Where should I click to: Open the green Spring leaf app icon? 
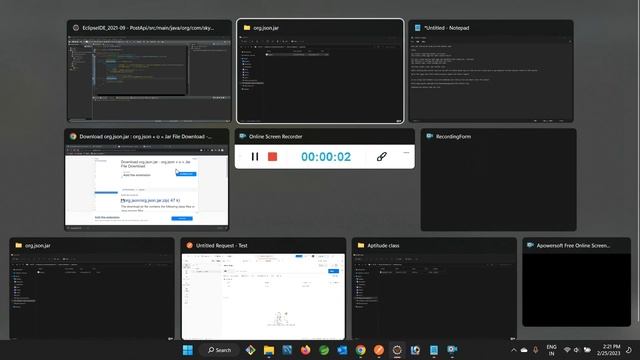click(x=324, y=350)
